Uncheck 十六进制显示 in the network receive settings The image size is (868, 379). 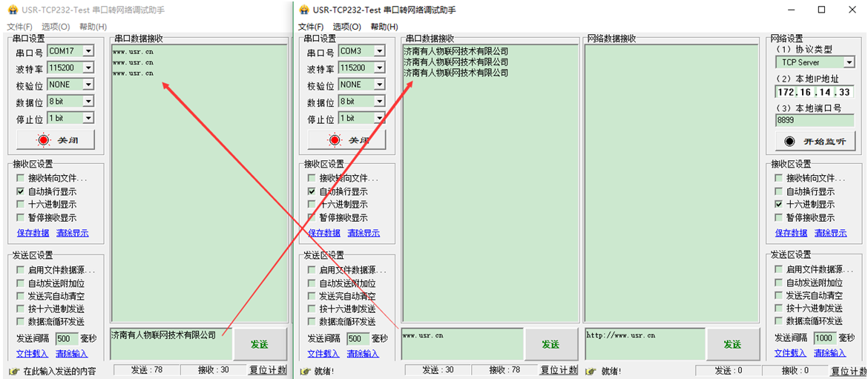click(778, 204)
